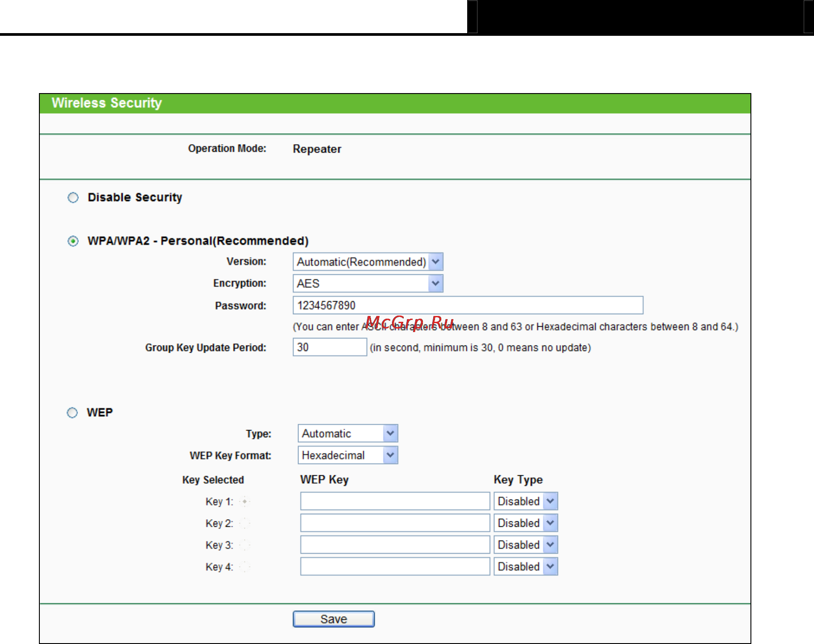Open the Encryption AES dropdown

click(368, 284)
